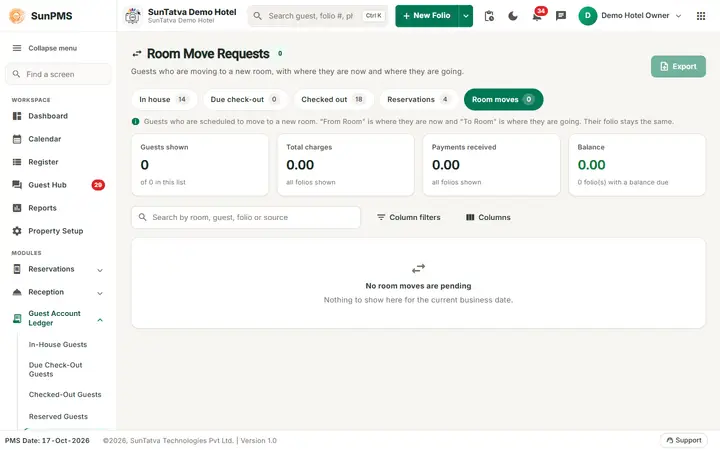Click the Reservations module icon
Viewport: 720px width, 450px height.
point(17,269)
